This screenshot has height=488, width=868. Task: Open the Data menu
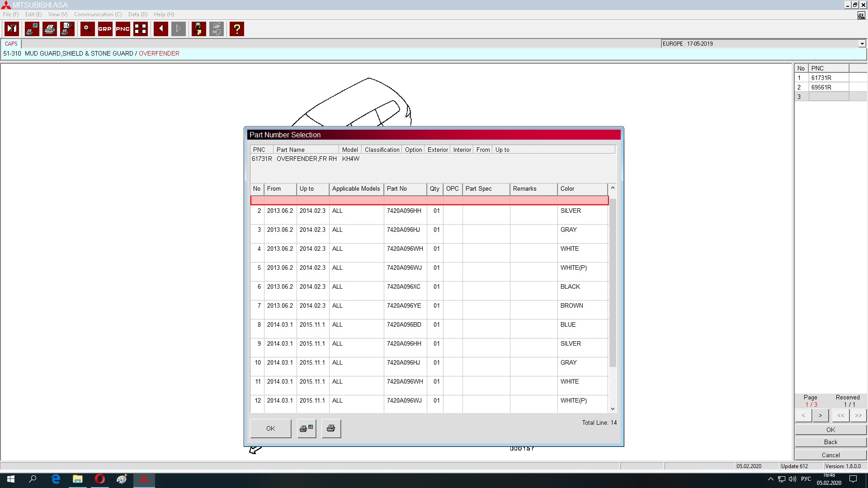coord(137,14)
